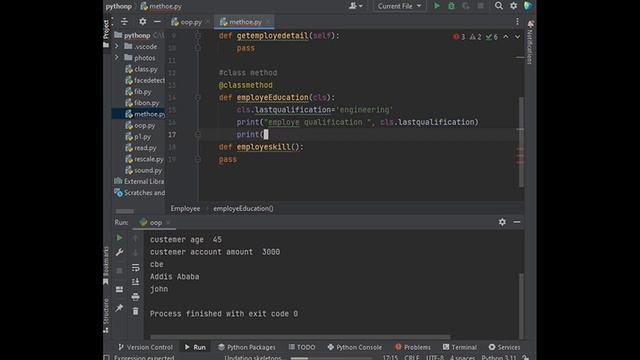640x360 pixels.
Task: Open rescale.py in project tree
Action: [144, 159]
